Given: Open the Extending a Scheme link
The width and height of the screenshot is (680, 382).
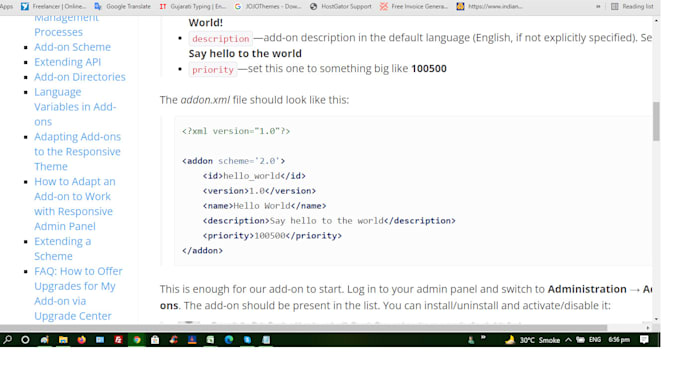Looking at the screenshot, I should (x=63, y=248).
